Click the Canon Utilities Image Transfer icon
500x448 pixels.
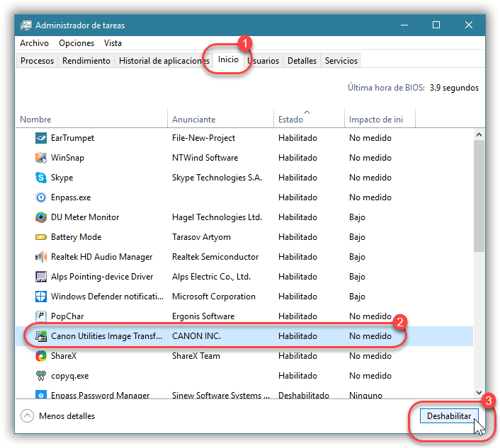point(41,336)
